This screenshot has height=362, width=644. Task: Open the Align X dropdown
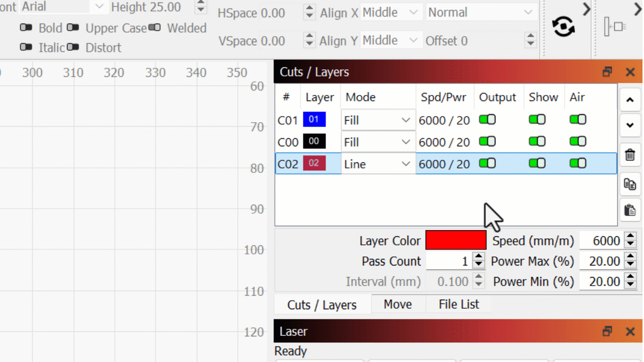tap(391, 13)
